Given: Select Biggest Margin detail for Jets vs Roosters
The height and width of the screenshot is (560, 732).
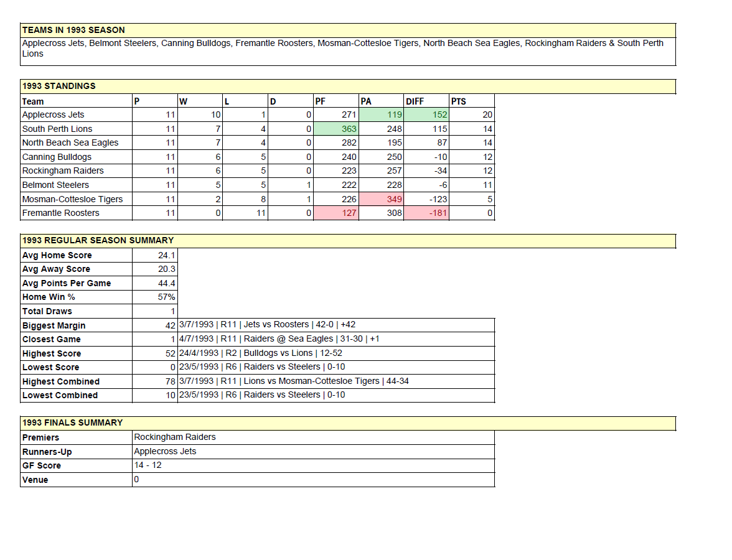Looking at the screenshot, I should pos(267,325).
